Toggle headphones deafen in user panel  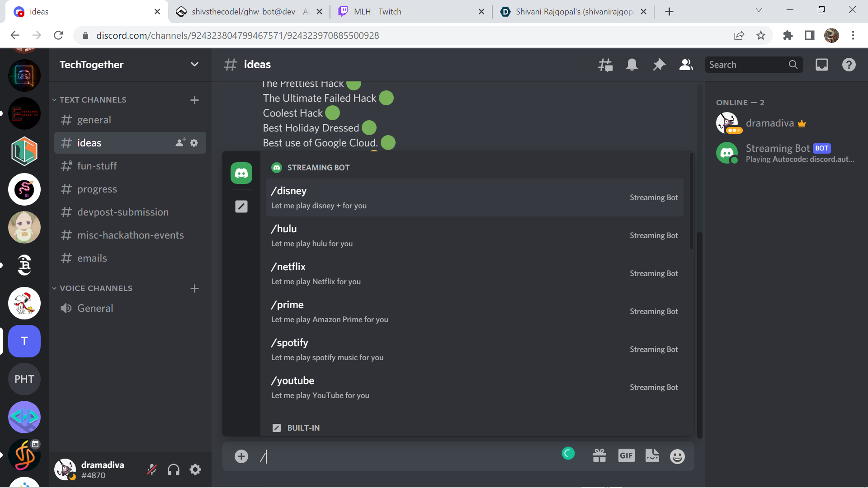(174, 470)
